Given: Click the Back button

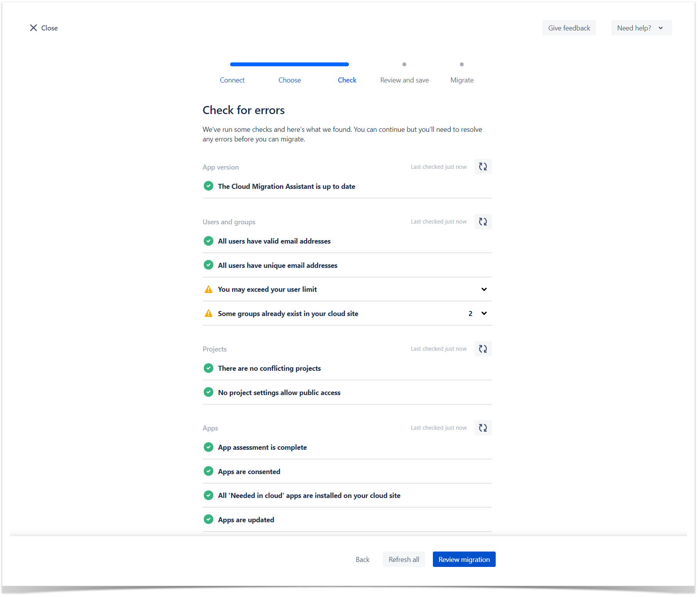Looking at the screenshot, I should [362, 560].
